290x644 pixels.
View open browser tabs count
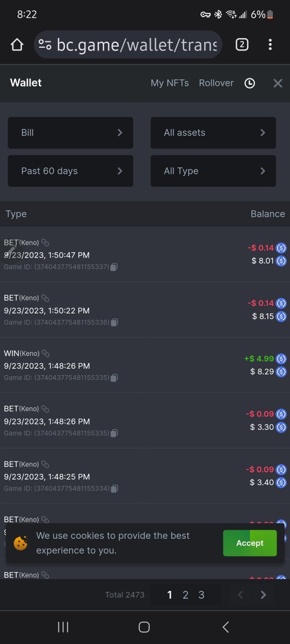242,45
